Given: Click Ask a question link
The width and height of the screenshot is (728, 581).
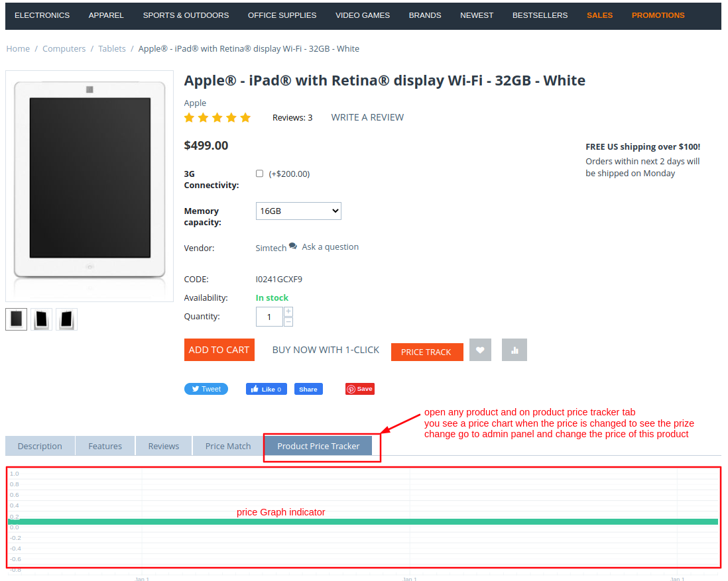Looking at the screenshot, I should [330, 247].
